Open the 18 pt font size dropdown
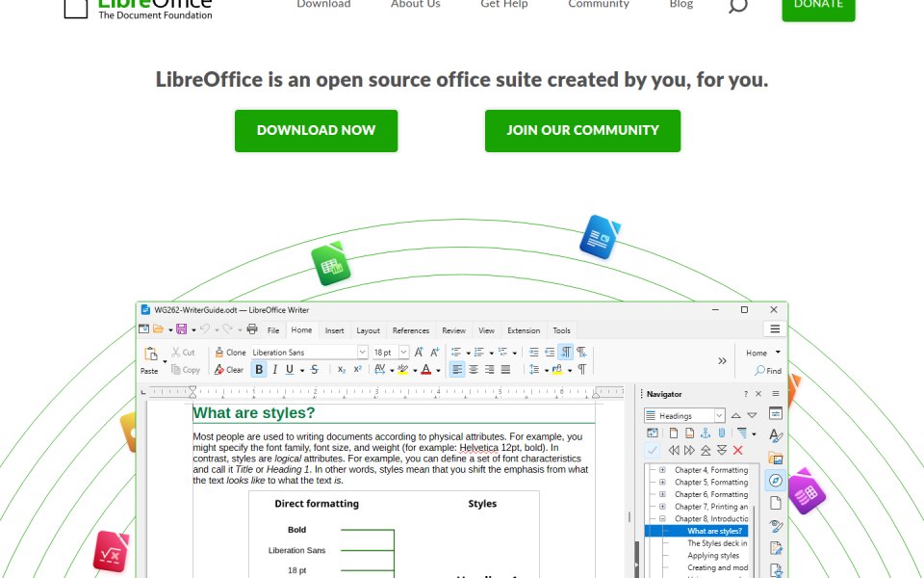The image size is (924, 578). click(x=403, y=353)
